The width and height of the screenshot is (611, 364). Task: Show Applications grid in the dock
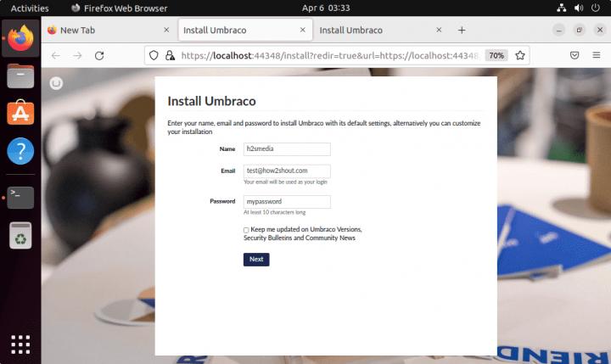(x=20, y=344)
